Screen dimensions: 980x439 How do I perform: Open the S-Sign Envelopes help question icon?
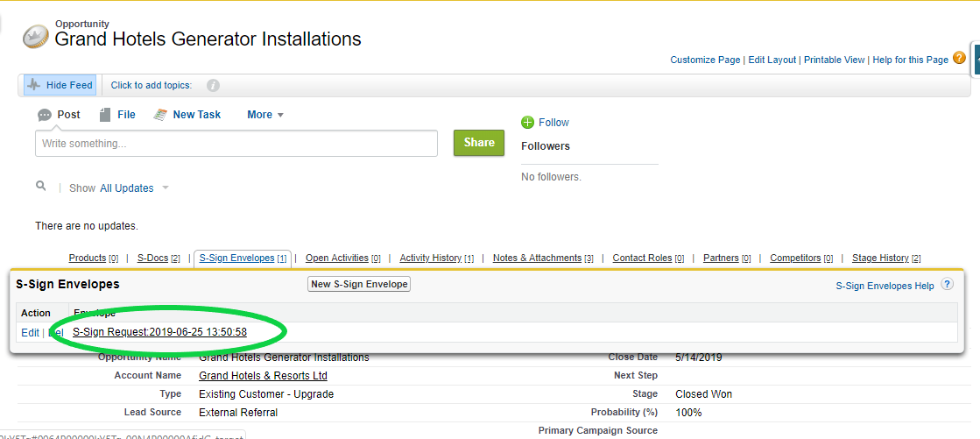click(948, 285)
